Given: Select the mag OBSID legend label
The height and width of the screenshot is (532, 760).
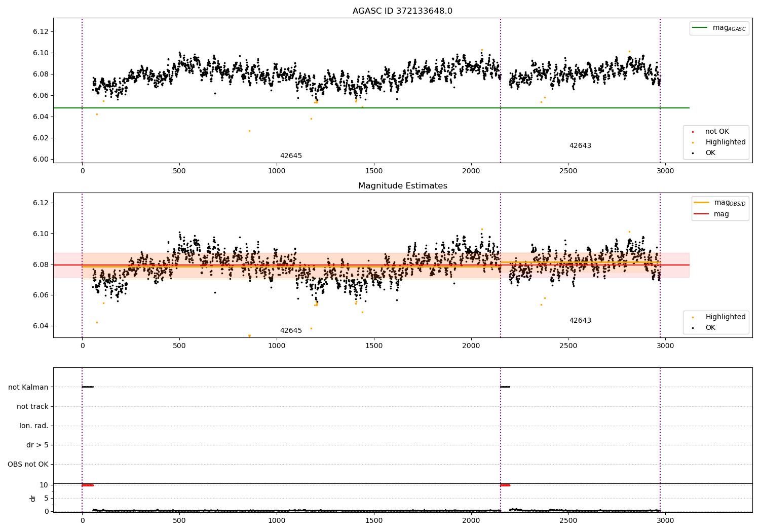Looking at the screenshot, I should (730, 203).
